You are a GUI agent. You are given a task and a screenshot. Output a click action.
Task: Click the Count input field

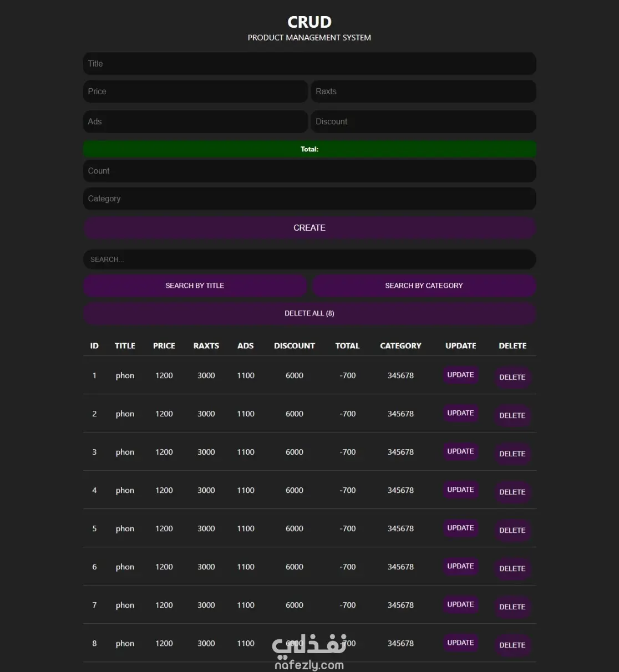[x=309, y=171]
